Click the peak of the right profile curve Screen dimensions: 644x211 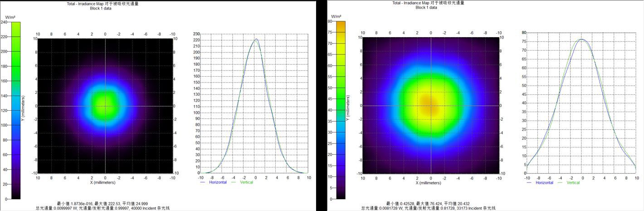582,39
